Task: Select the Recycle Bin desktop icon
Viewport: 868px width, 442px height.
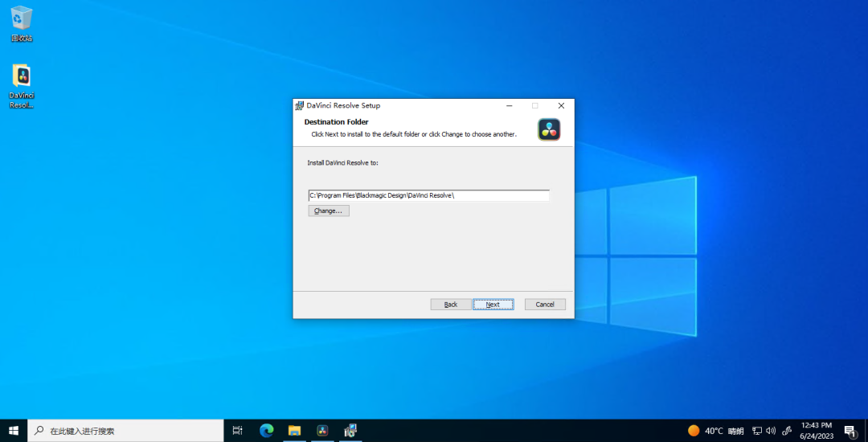Action: click(22, 23)
